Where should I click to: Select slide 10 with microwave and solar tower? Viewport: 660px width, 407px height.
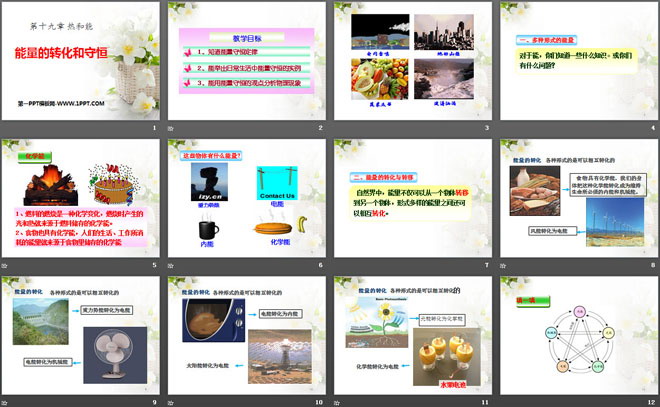pos(247,335)
